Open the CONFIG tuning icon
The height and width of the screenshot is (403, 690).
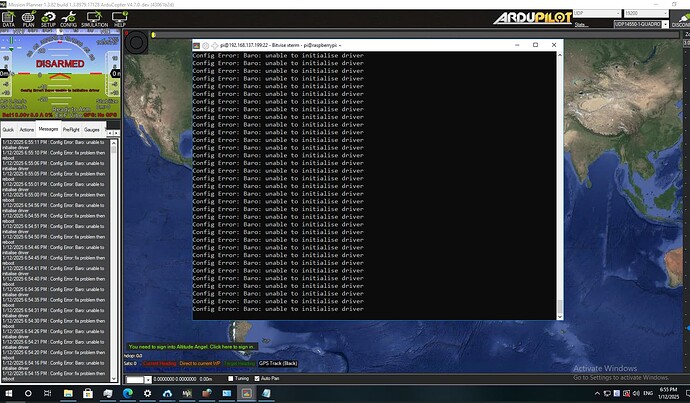[x=68, y=19]
